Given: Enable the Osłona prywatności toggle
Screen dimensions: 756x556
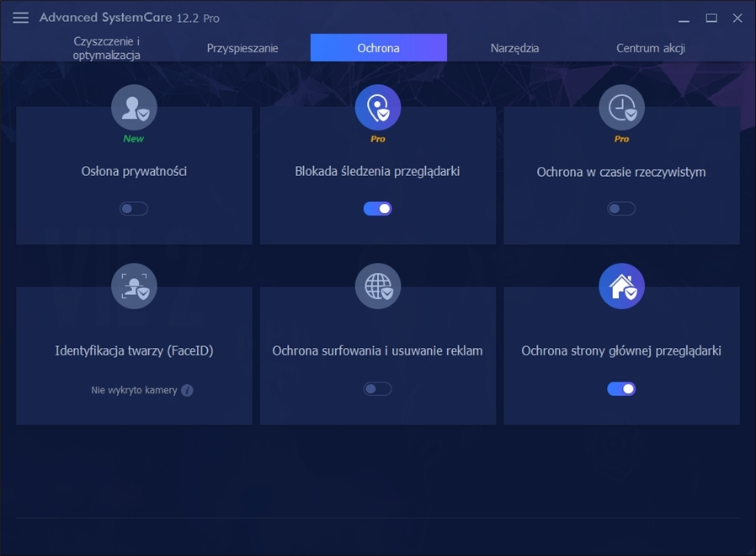Looking at the screenshot, I should pyautogui.click(x=134, y=208).
